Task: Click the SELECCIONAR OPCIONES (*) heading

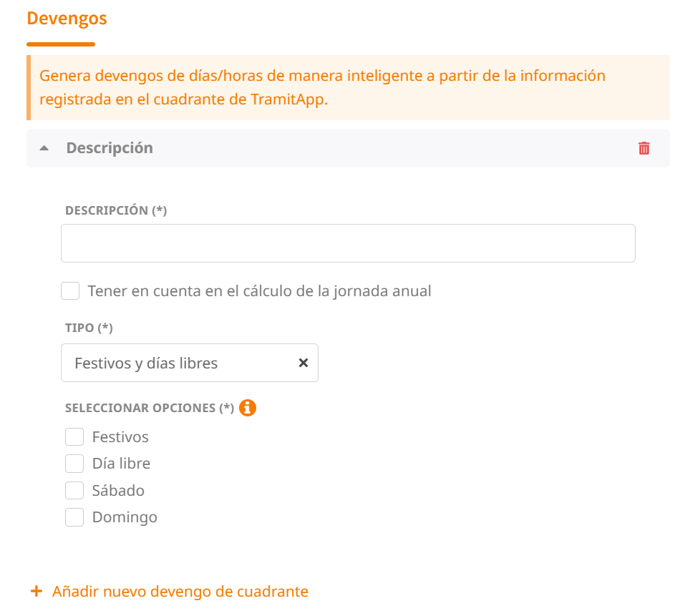Action: click(150, 408)
